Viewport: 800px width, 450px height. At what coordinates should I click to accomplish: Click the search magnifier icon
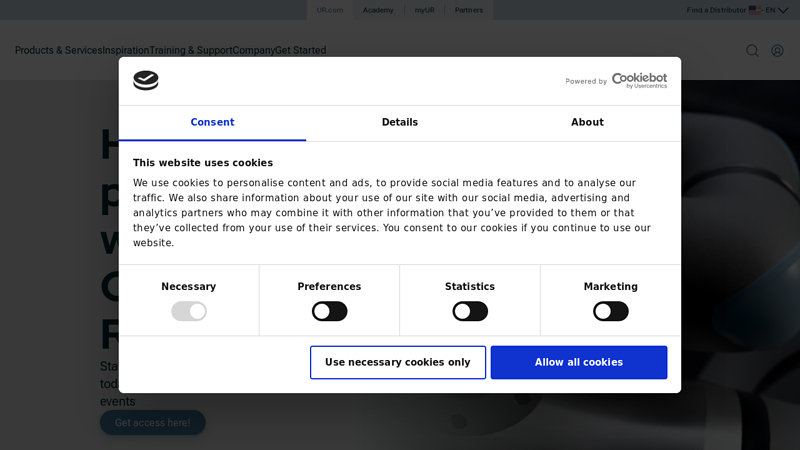(752, 51)
